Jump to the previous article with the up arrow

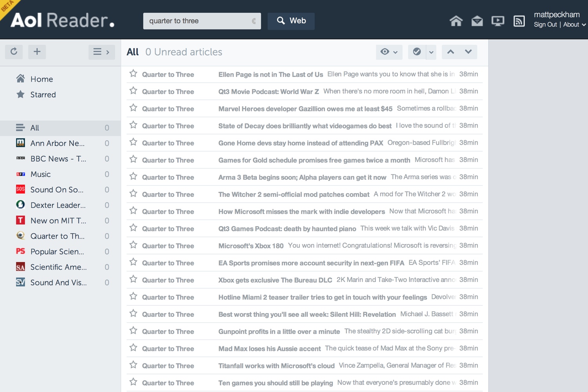point(451,52)
